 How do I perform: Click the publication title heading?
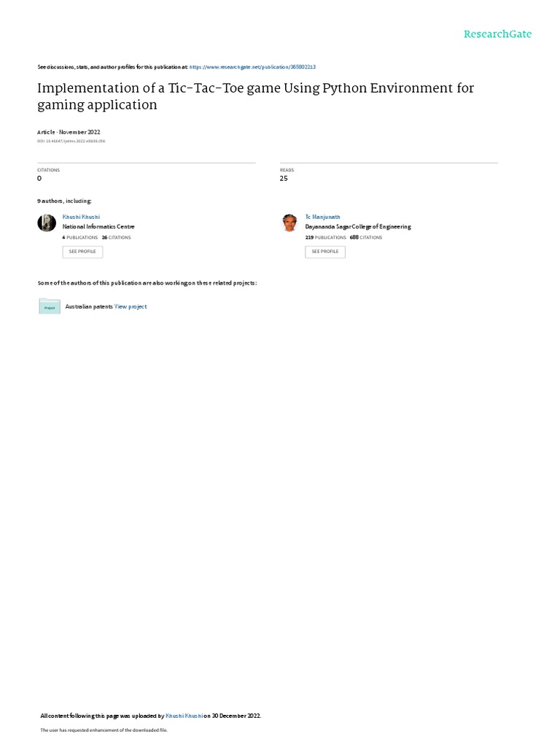[255, 96]
